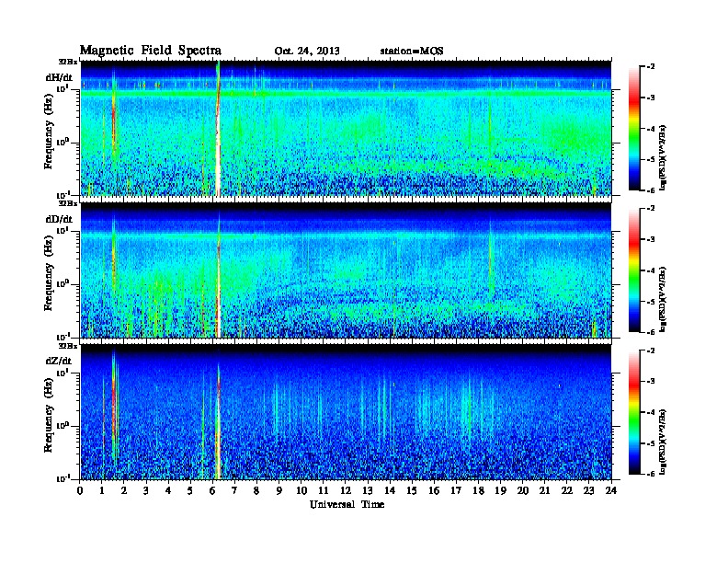Screen dimensions: 728x563
Task: Click the hour 11 tick label on the time axis
Action: [324, 491]
